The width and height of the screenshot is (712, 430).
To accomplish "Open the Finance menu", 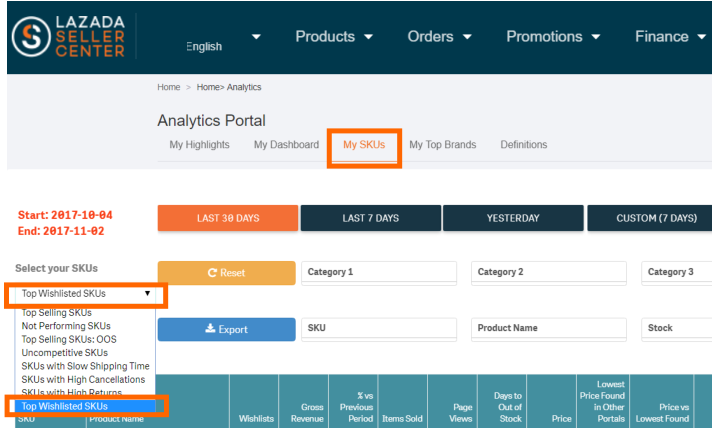I will [672, 37].
